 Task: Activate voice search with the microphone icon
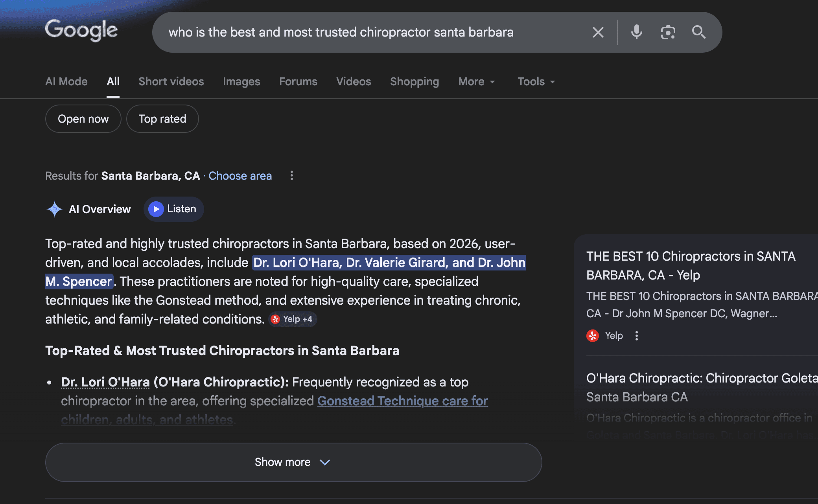tap(637, 32)
